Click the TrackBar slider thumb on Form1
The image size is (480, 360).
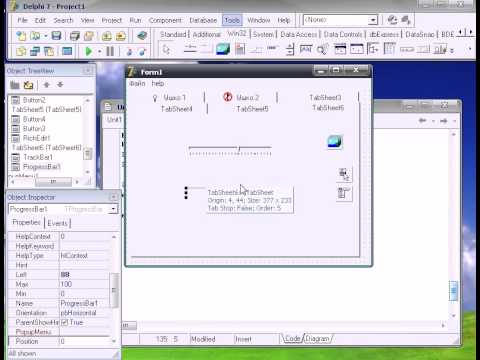click(x=239, y=149)
